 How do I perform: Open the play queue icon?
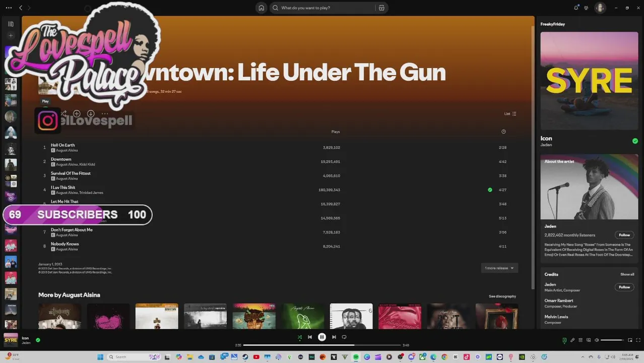581,340
